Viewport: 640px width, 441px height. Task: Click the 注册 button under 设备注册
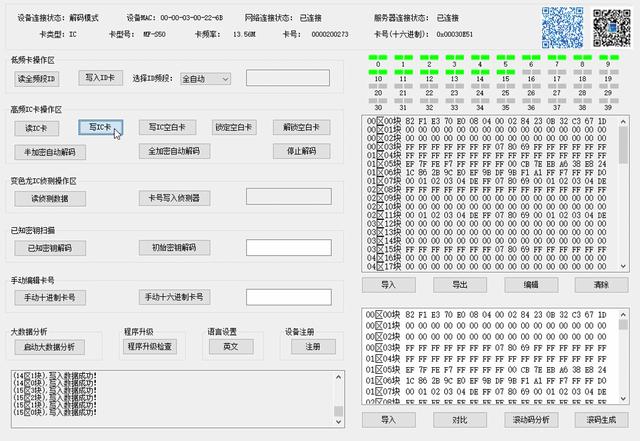click(x=313, y=347)
